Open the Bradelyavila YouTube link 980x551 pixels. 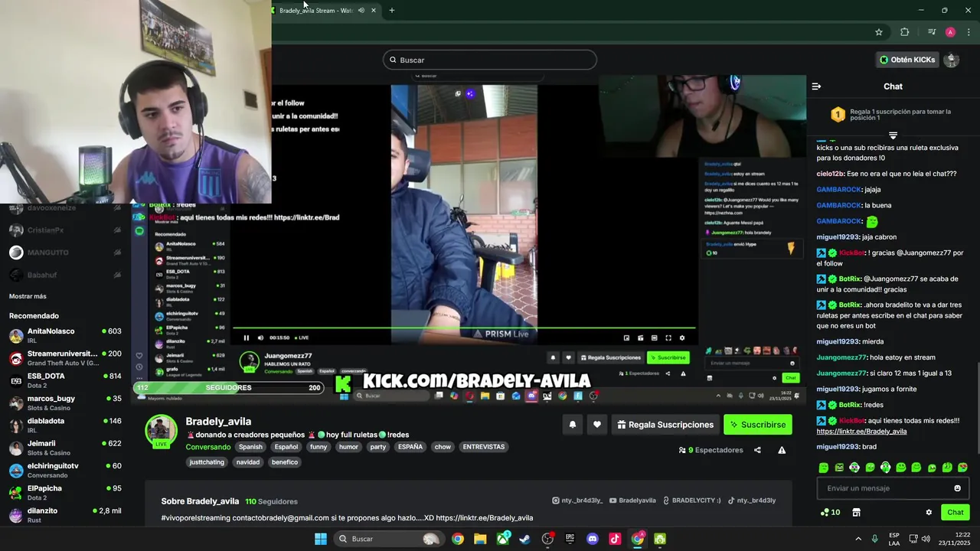[633, 500]
